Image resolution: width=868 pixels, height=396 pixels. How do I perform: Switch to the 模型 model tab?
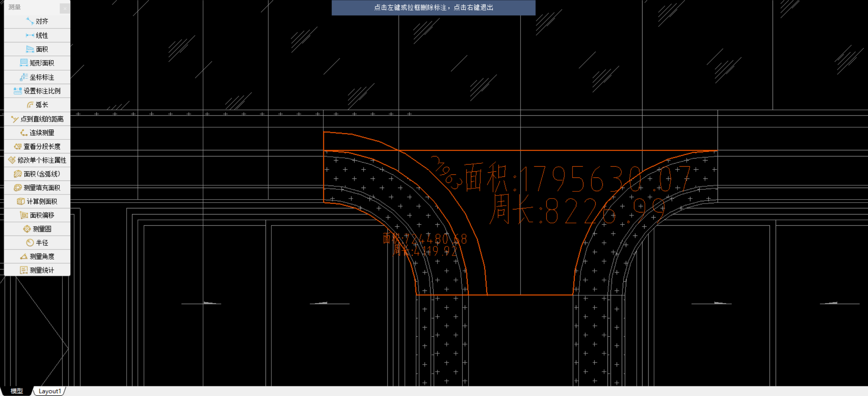pyautogui.click(x=16, y=391)
